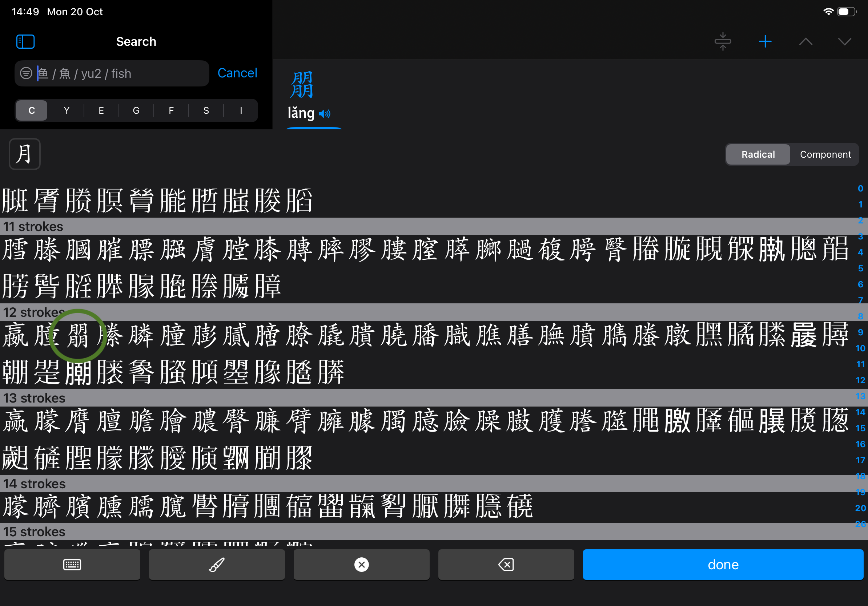Screen dimensions: 868x606
Task: Select the Radical segment
Action: [758, 154]
